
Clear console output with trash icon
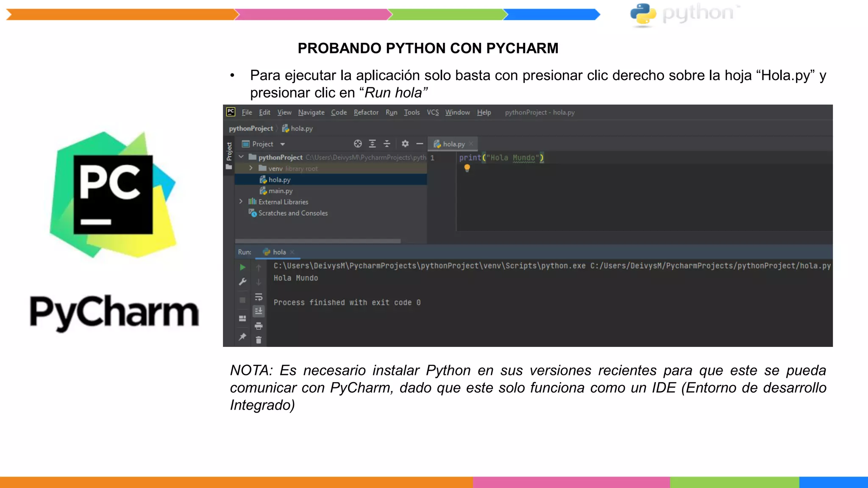(259, 340)
